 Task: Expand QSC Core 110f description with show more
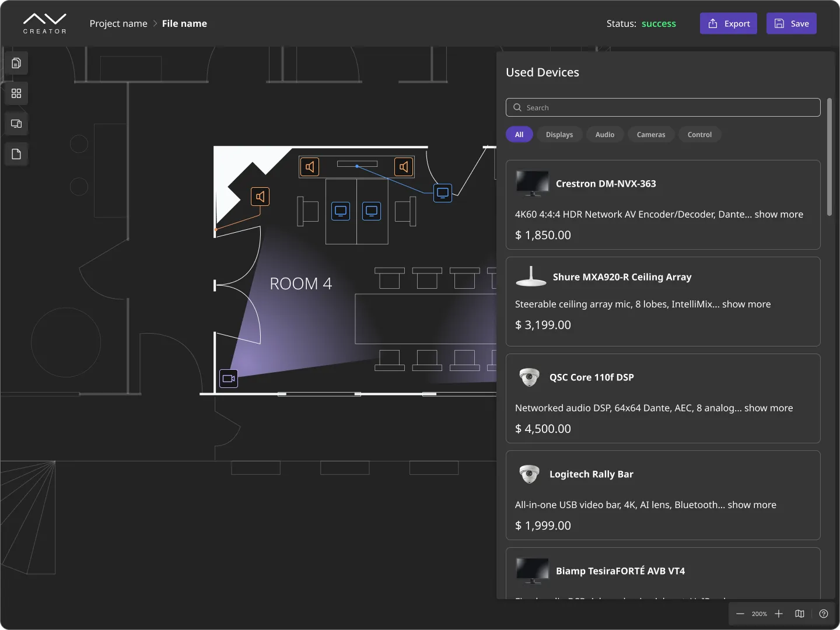click(x=769, y=408)
